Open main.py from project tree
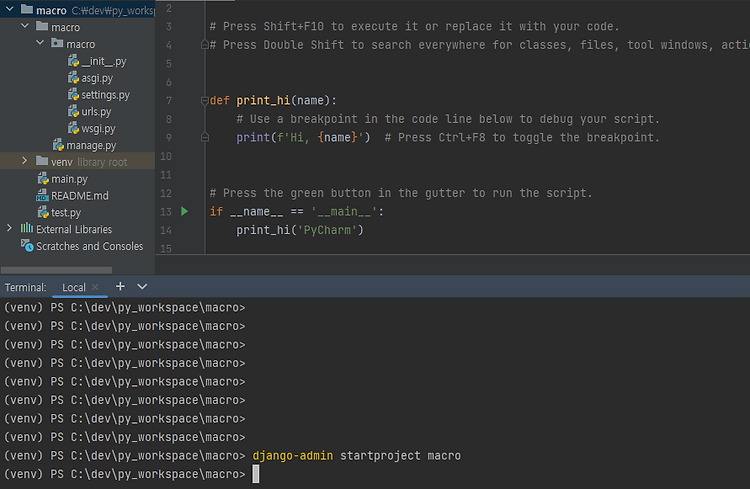Image resolution: width=750 pixels, height=489 pixels. coord(69,179)
